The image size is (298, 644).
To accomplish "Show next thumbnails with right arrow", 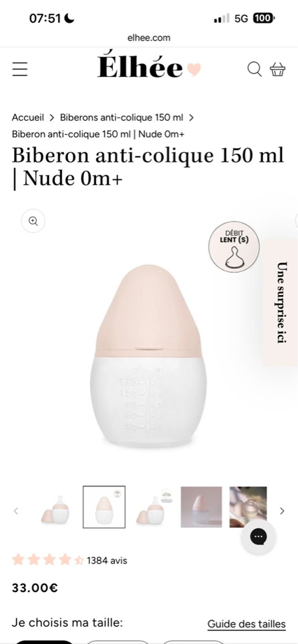I will click(282, 511).
